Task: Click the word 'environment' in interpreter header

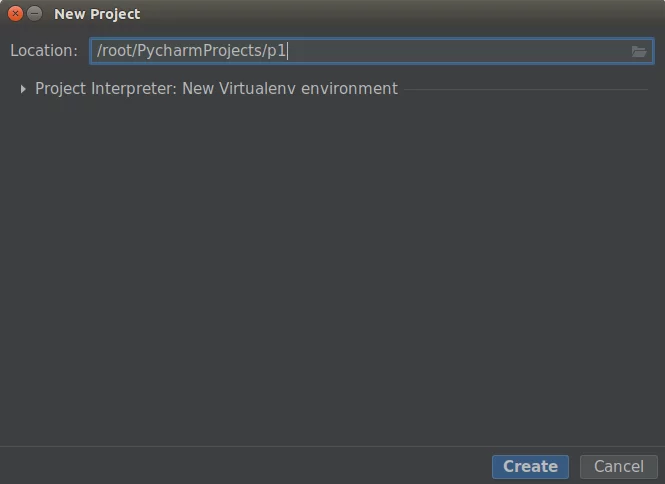Action: (349, 89)
